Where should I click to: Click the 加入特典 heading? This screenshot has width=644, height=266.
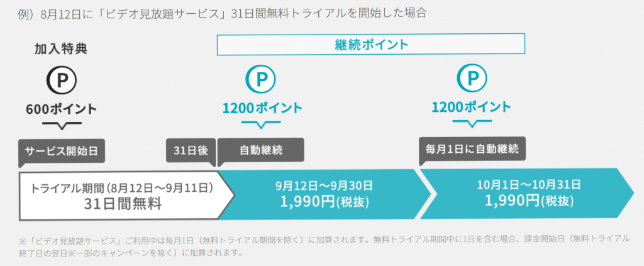coord(61,49)
